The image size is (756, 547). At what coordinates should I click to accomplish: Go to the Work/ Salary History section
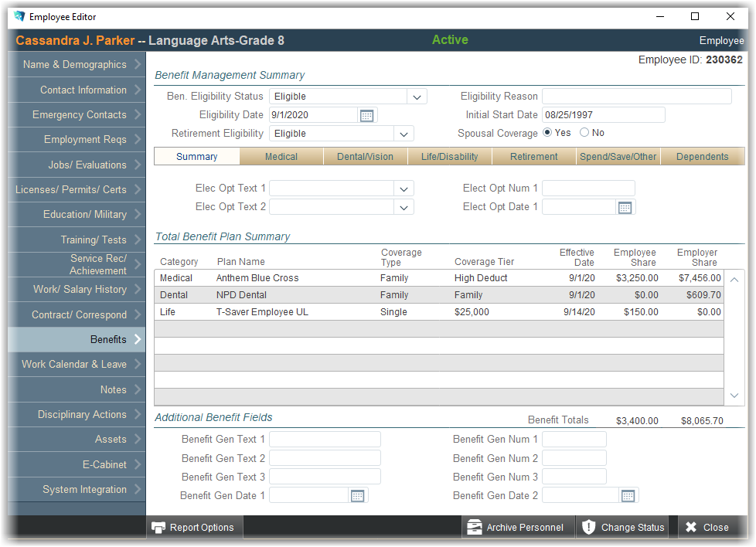click(77, 290)
